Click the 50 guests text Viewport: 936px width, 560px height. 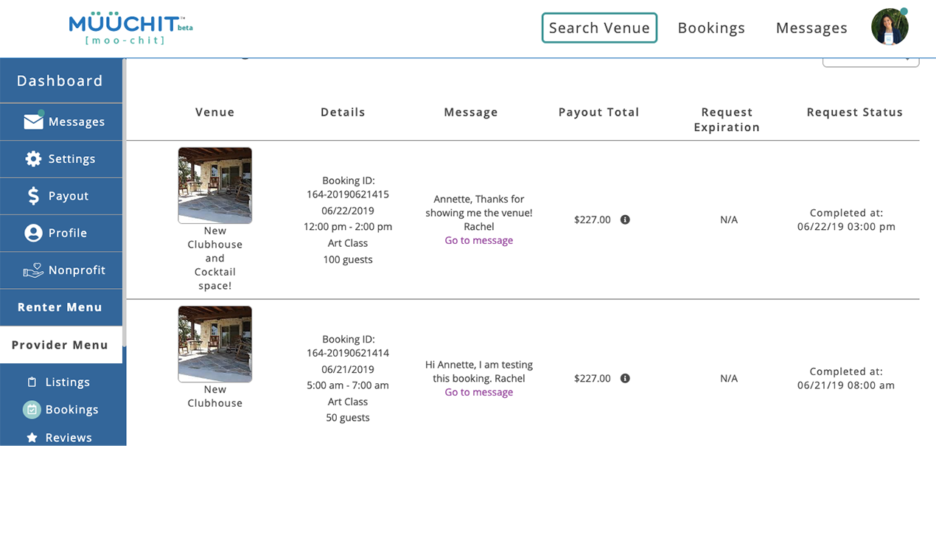point(348,418)
